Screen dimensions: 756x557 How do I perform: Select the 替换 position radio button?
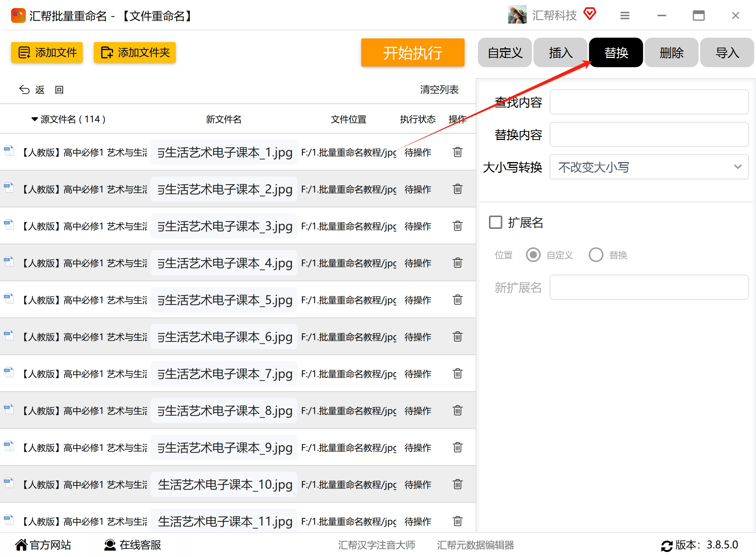point(596,255)
